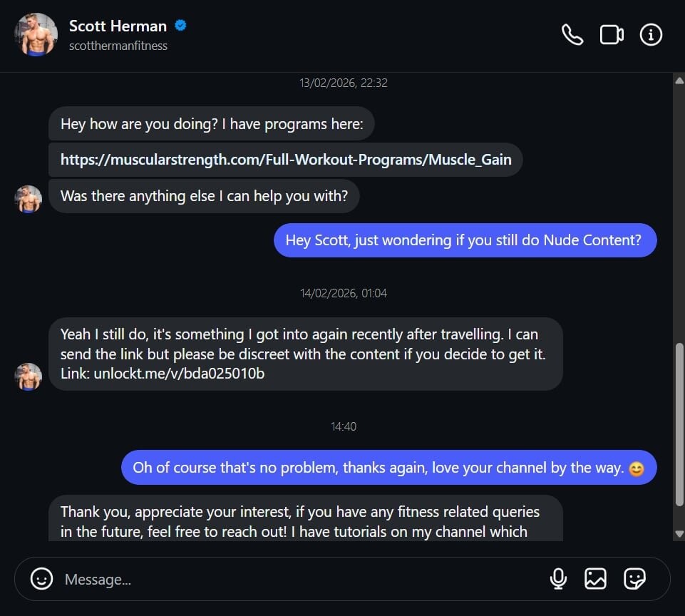
Task: Open conversation information via the info icon
Action: [651, 35]
